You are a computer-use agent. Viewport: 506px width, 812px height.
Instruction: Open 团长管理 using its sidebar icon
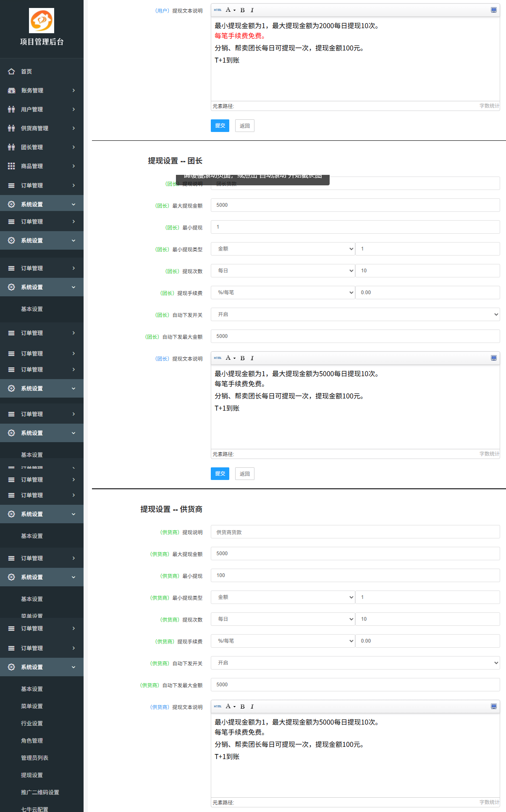pyautogui.click(x=11, y=147)
